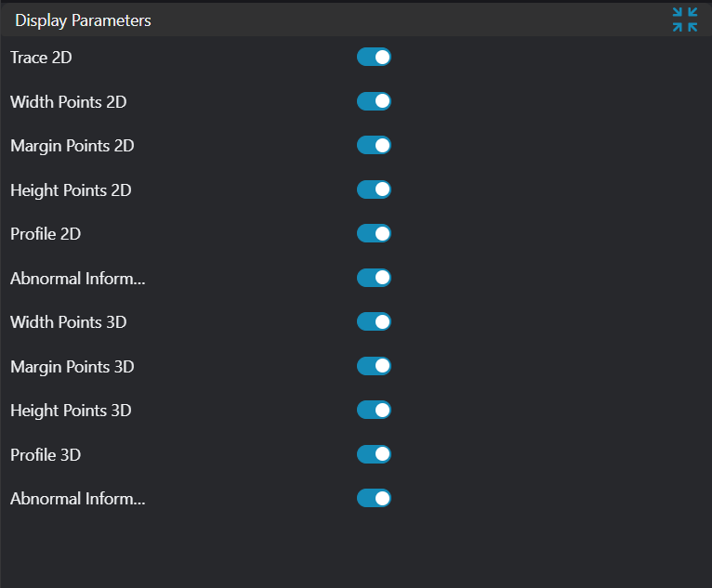This screenshot has width=712, height=588.
Task: Click the Display Parameters header title
Action: pyautogui.click(x=83, y=20)
